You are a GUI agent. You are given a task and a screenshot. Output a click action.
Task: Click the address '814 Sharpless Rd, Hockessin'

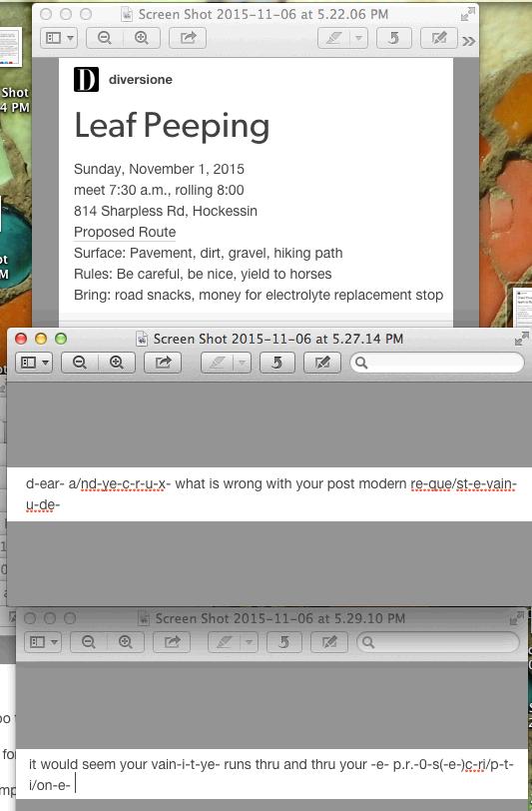pos(166,211)
